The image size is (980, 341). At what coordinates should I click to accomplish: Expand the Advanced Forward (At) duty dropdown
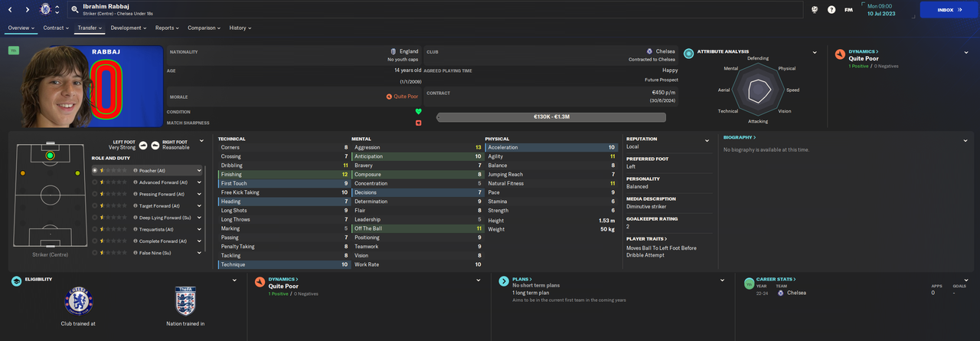pyautogui.click(x=199, y=182)
